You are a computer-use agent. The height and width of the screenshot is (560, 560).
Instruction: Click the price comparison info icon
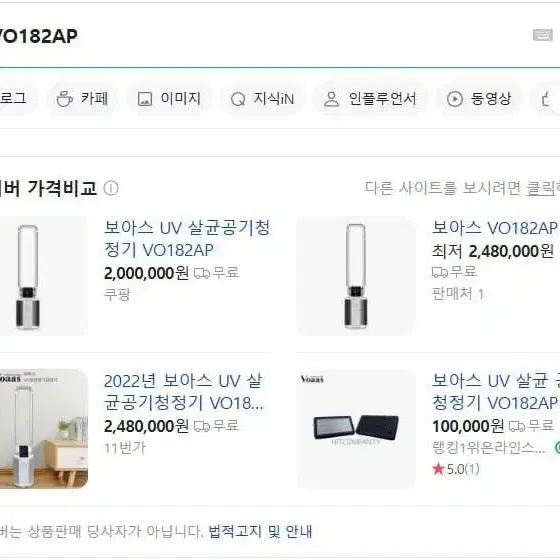pos(111,188)
